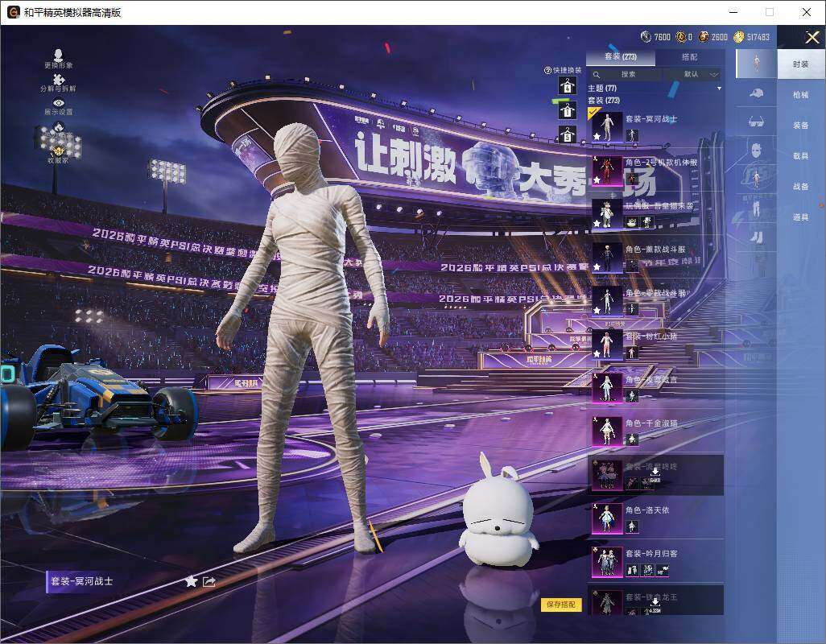Click the white rabbit pet companion

coord(498,511)
